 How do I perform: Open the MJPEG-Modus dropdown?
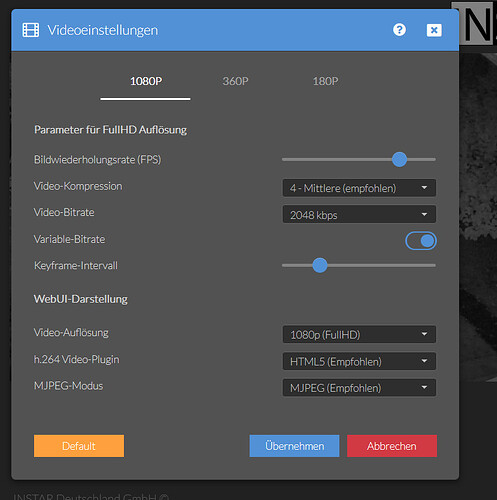(x=359, y=388)
